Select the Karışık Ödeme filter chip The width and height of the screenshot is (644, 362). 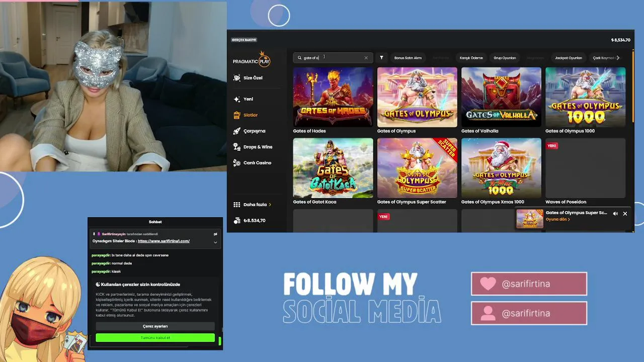pos(471,58)
